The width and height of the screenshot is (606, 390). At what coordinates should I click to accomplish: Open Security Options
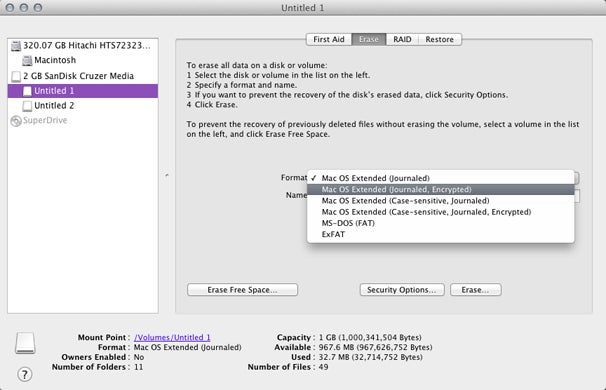tap(402, 290)
